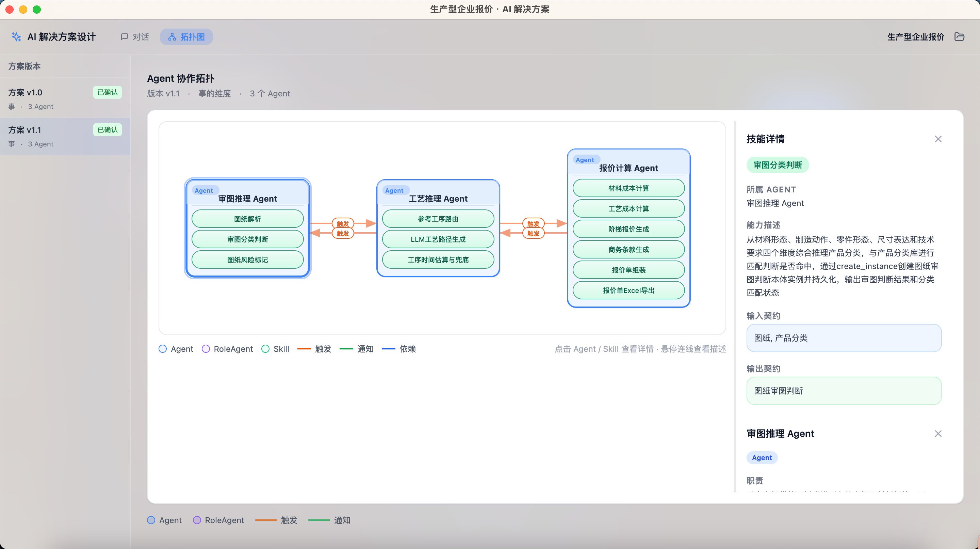Click upper 触发 label between 工艺 and 报价 agents
Screen dimensions: 980x549
tap(533, 223)
